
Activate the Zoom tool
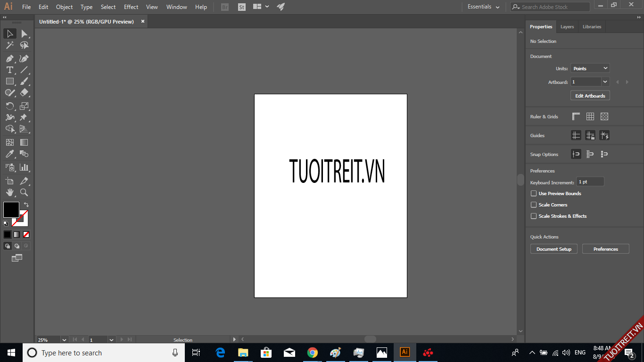(x=24, y=192)
